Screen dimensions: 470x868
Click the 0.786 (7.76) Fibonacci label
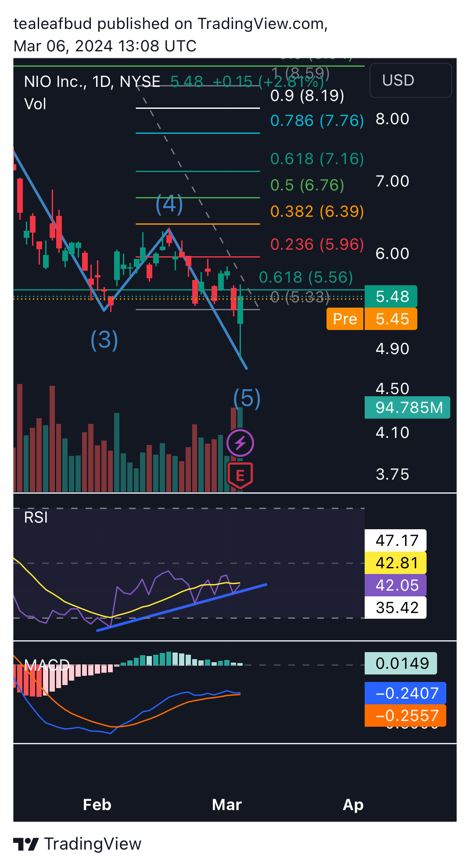[317, 121]
